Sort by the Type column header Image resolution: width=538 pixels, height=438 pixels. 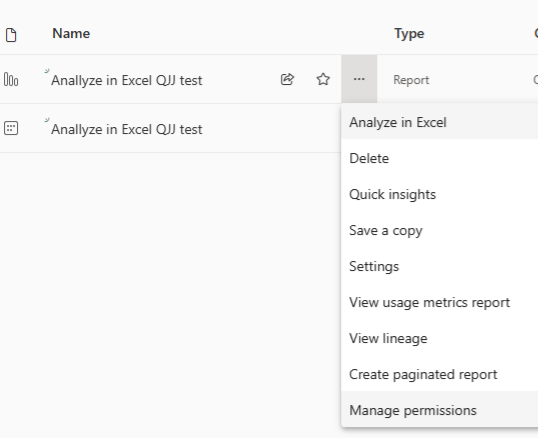coord(409,34)
